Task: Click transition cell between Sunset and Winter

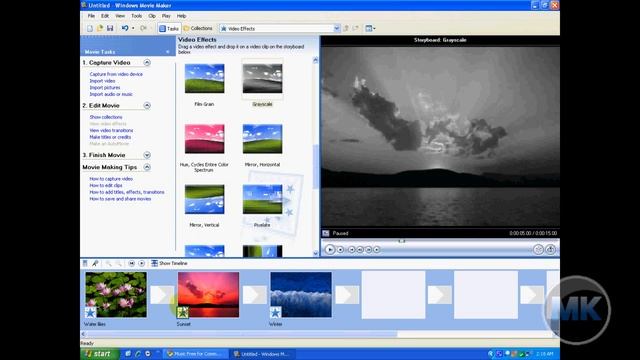Action: point(255,295)
